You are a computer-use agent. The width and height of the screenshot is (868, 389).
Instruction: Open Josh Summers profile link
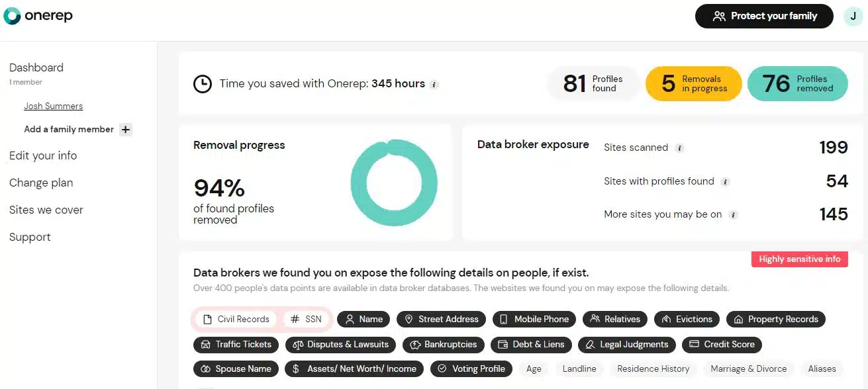pos(53,106)
